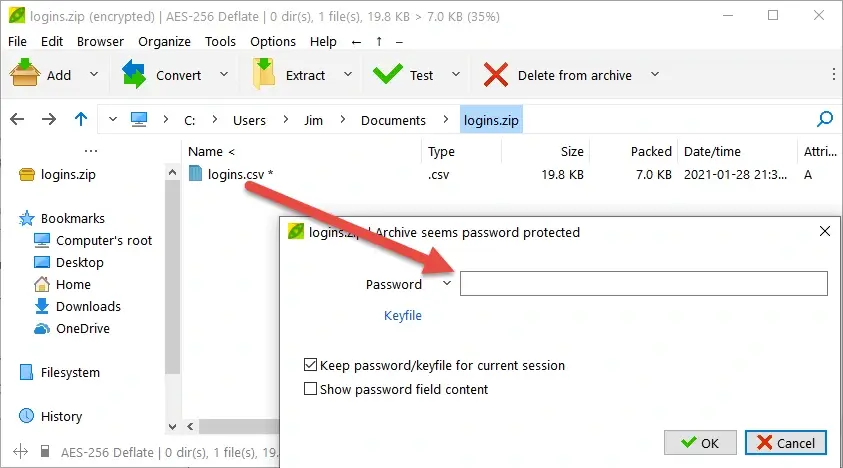Navigate up one folder with up arrow
The height and width of the screenshot is (468, 843).
(81, 120)
